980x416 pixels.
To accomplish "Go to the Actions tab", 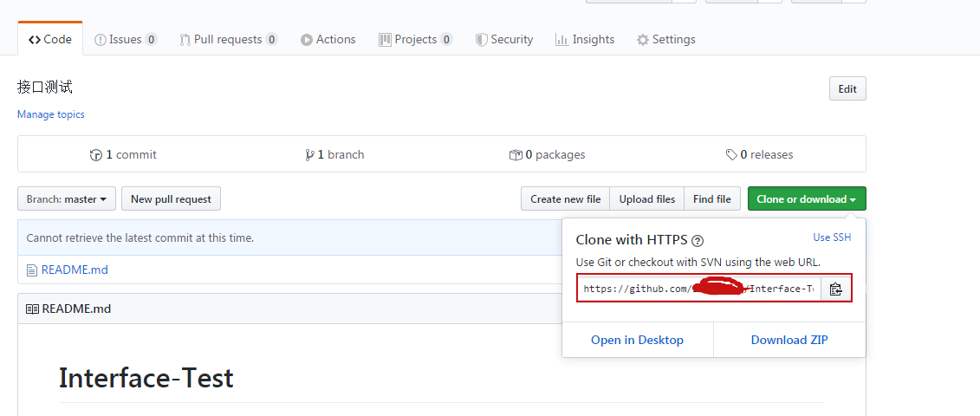I will 328,39.
